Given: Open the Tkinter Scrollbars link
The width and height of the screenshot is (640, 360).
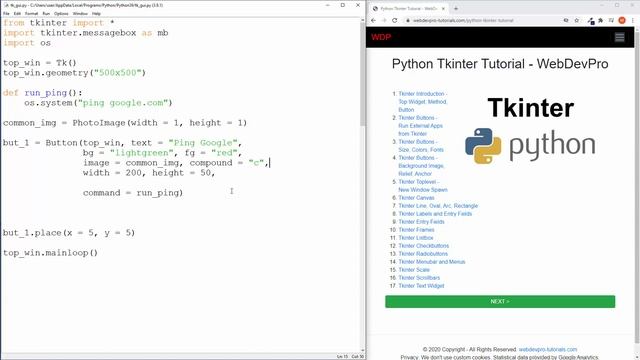Looking at the screenshot, I should pyautogui.click(x=419, y=278).
